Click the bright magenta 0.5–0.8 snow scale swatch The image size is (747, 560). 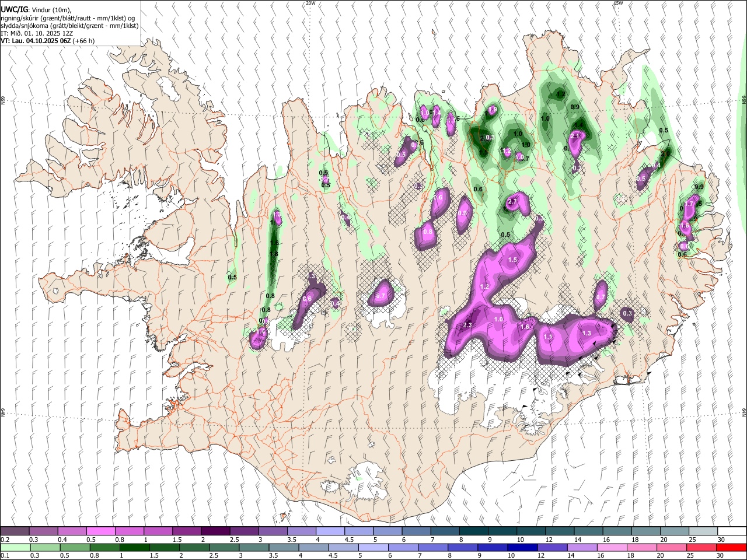click(x=101, y=531)
